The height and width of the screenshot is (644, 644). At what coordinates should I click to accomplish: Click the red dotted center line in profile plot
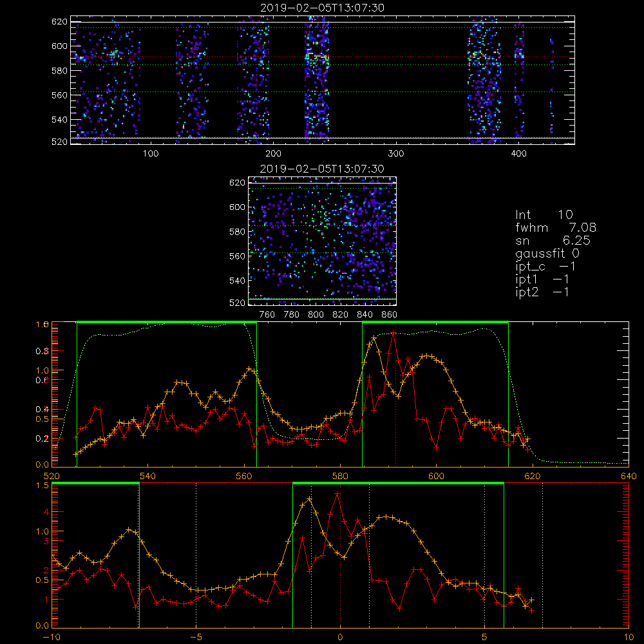(x=395, y=394)
